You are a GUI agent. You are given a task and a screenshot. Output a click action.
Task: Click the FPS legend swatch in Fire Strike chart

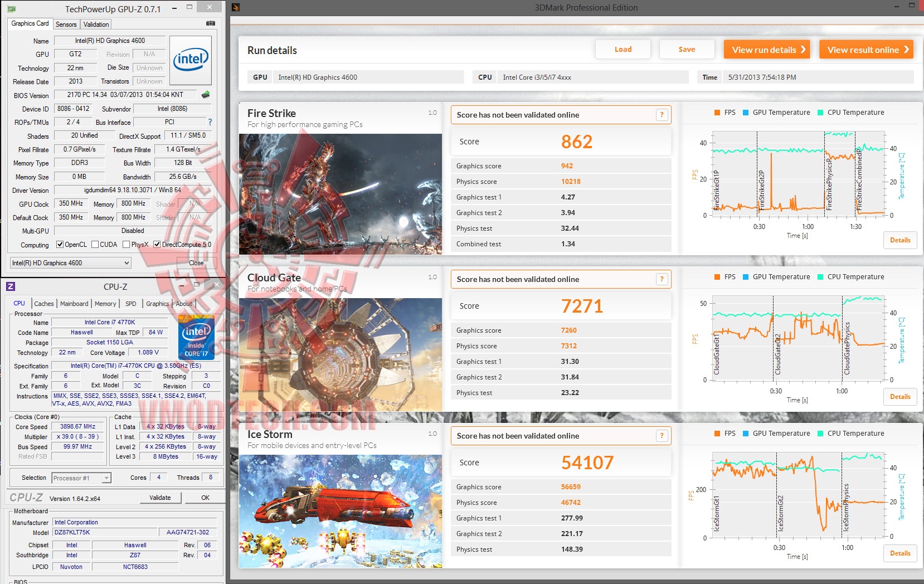[x=717, y=113]
